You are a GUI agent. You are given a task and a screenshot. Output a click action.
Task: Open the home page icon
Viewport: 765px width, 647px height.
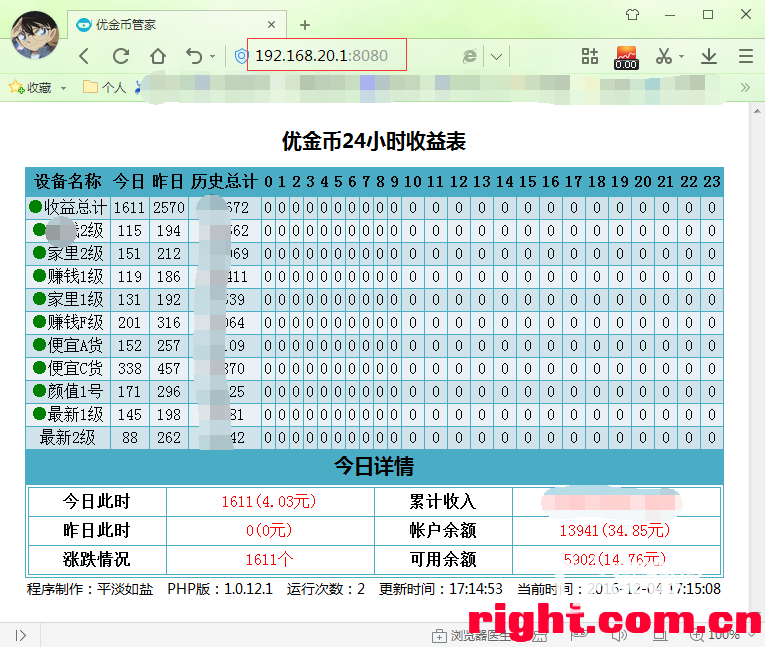[x=158, y=56]
